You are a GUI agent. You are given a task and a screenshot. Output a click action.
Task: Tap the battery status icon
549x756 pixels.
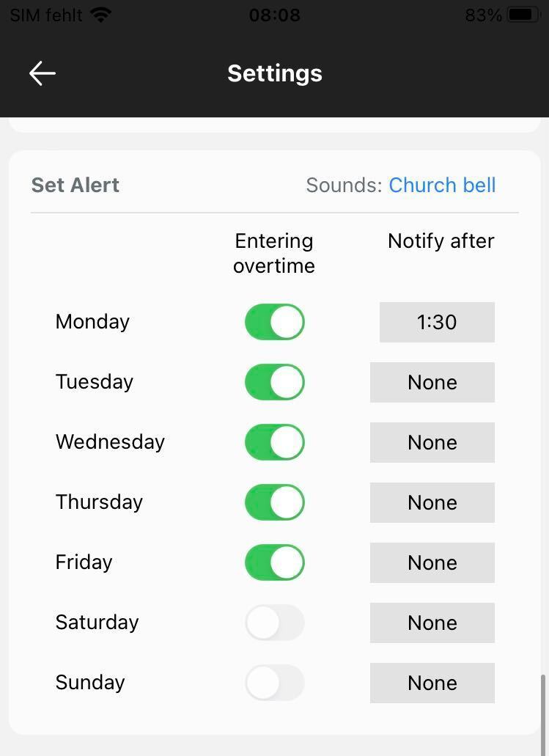tap(524, 15)
